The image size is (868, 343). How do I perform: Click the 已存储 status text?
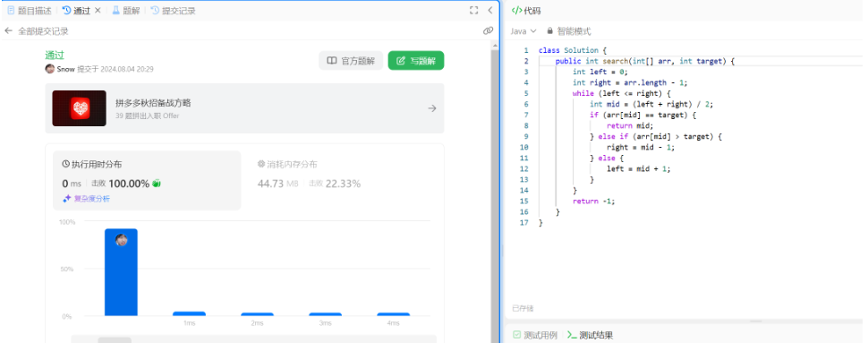523,308
